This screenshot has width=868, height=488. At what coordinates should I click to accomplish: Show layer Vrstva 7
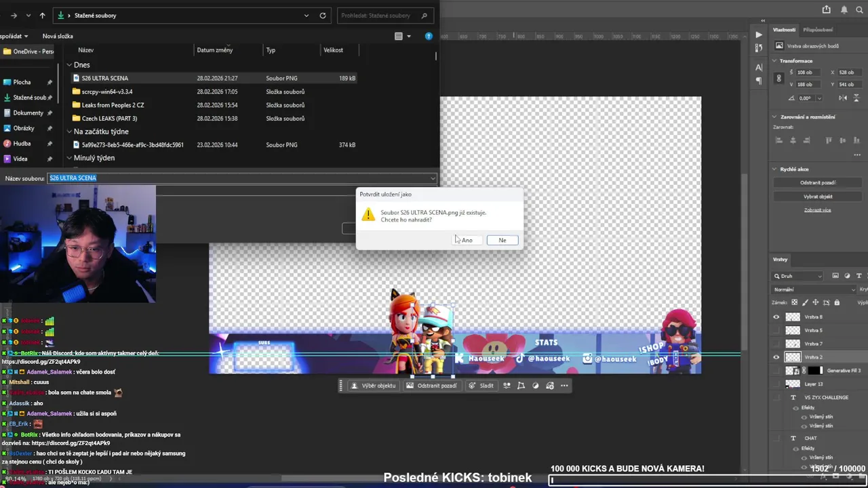pos(776,344)
